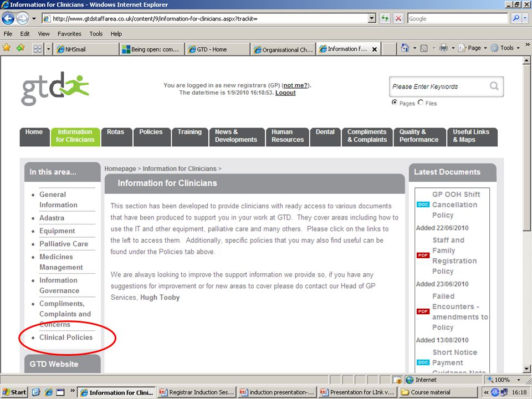532x399 pixels.
Task: Open the File menu
Action: pos(8,34)
